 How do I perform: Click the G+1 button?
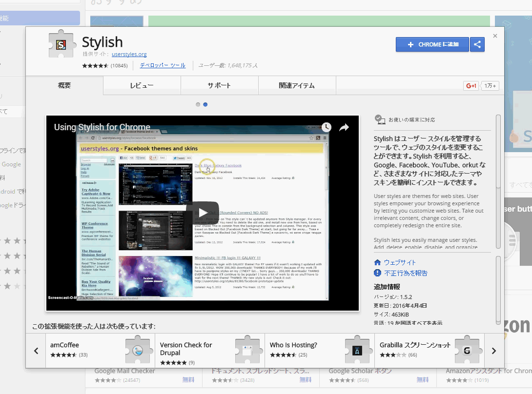[x=471, y=86]
